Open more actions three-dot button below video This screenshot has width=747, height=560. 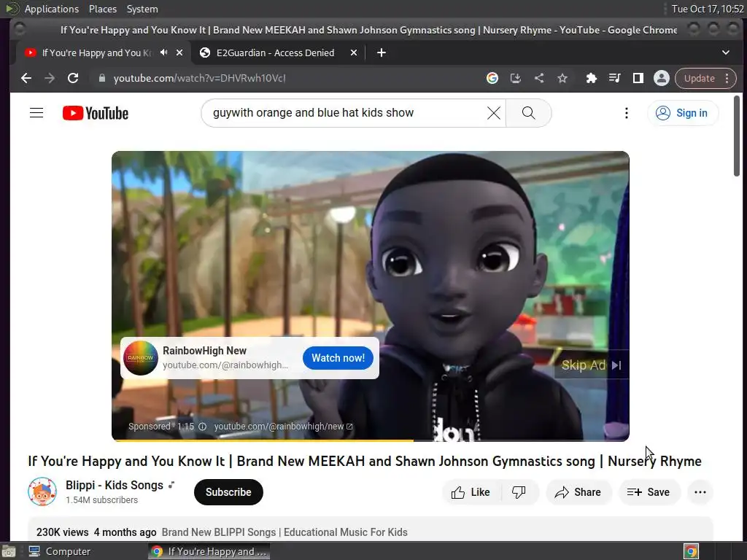(700, 492)
